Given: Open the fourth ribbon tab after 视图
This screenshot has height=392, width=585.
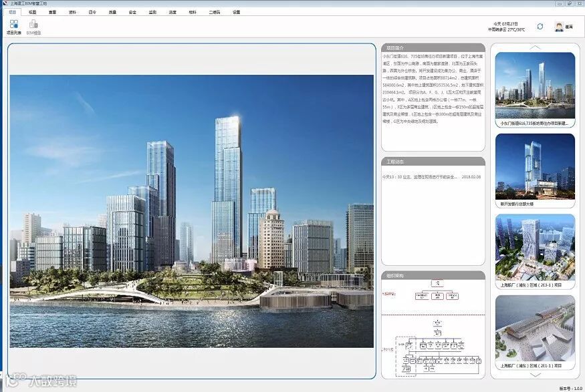Looking at the screenshot, I should point(112,12).
